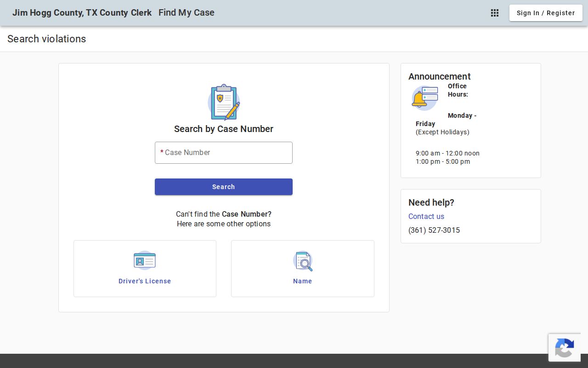The height and width of the screenshot is (368, 588).
Task: Click the 1:00 pm - 5:00 pm text
Action: tap(443, 161)
